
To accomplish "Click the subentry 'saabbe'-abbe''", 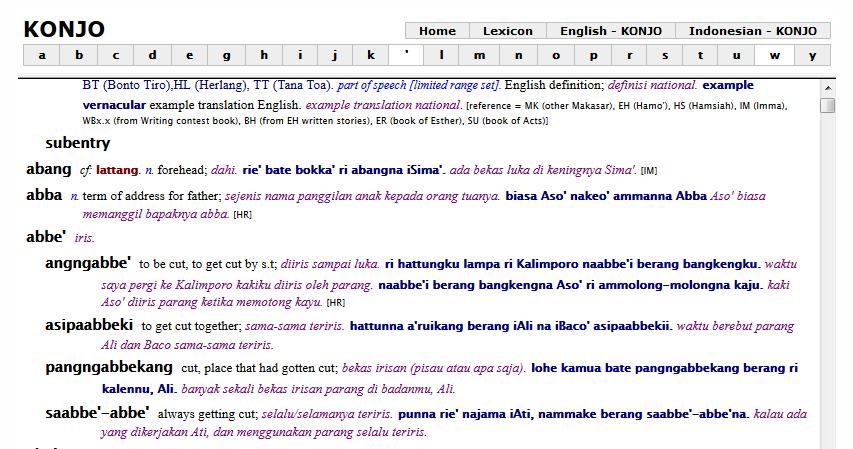I will (x=97, y=413).
